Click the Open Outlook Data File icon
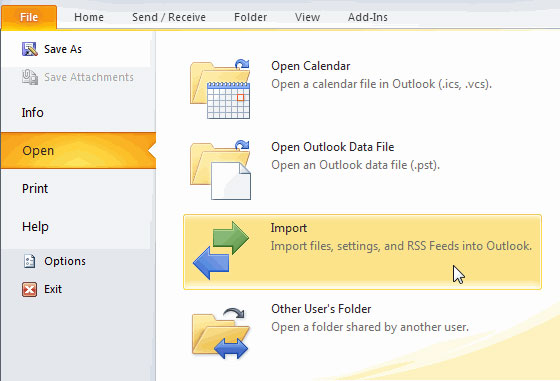 (220, 170)
